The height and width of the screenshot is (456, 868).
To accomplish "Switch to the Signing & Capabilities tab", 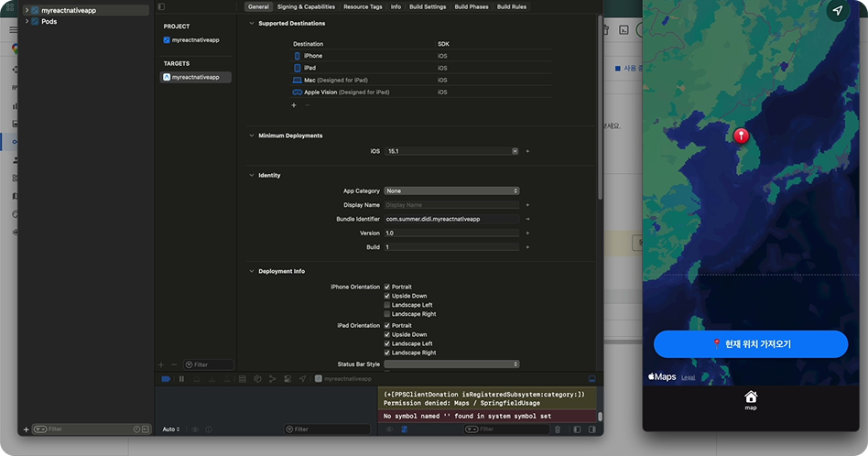I will (x=306, y=6).
